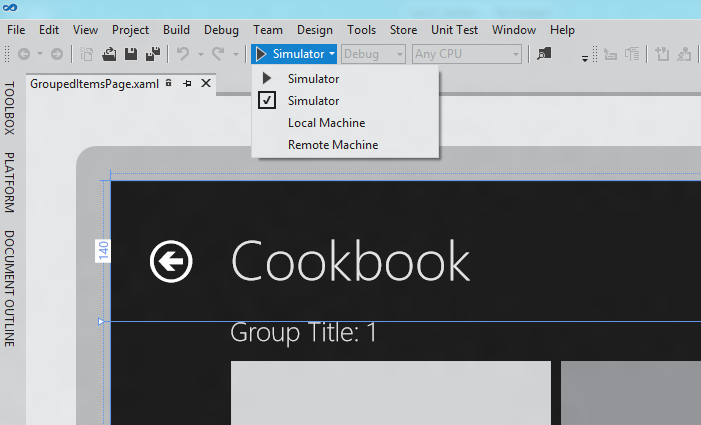Open the File menu

click(16, 30)
